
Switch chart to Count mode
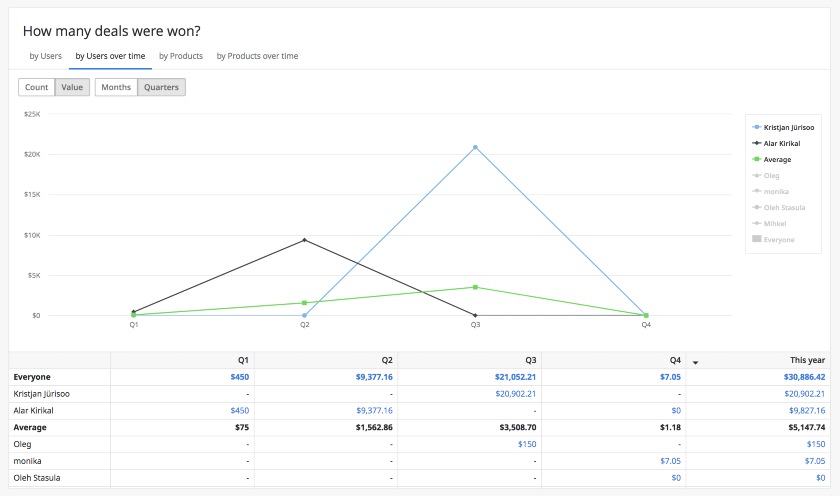tap(37, 87)
